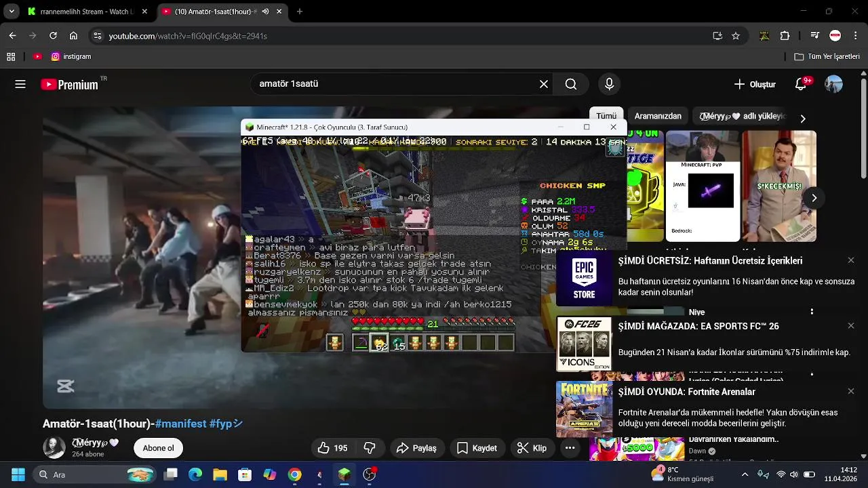
Task: Open the Chrome taskbar icon
Action: (x=294, y=474)
